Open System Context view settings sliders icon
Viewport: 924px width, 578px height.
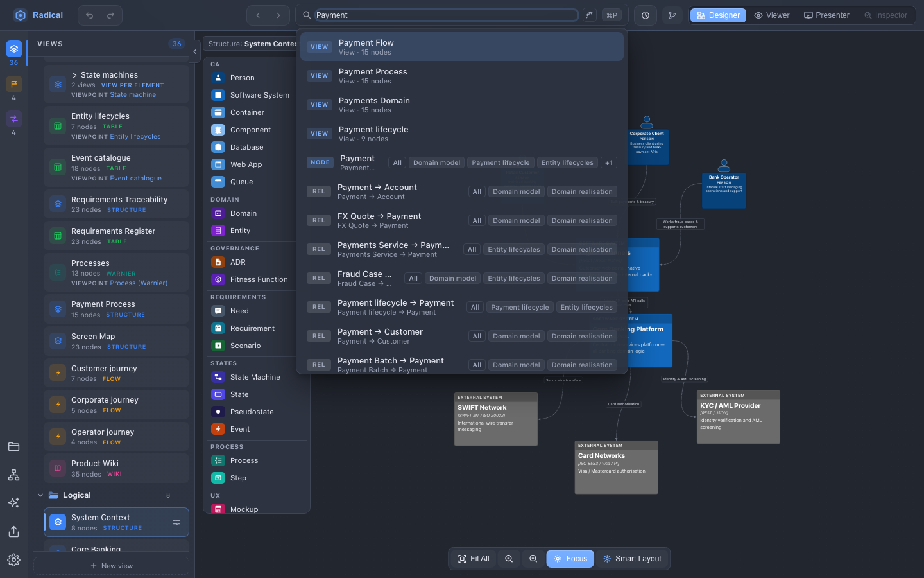pos(176,522)
